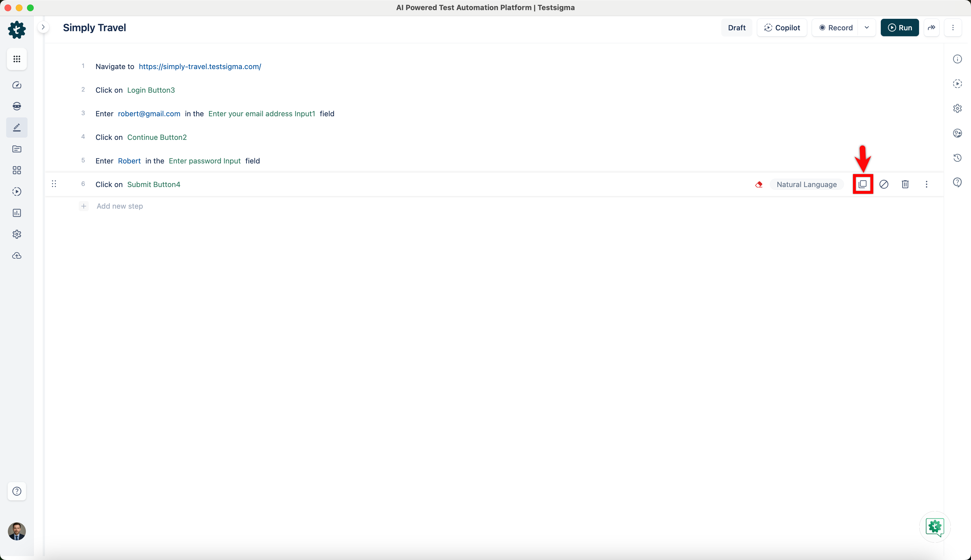Viewport: 971px width, 560px height.
Task: Open the test case info icon
Action: point(957,59)
